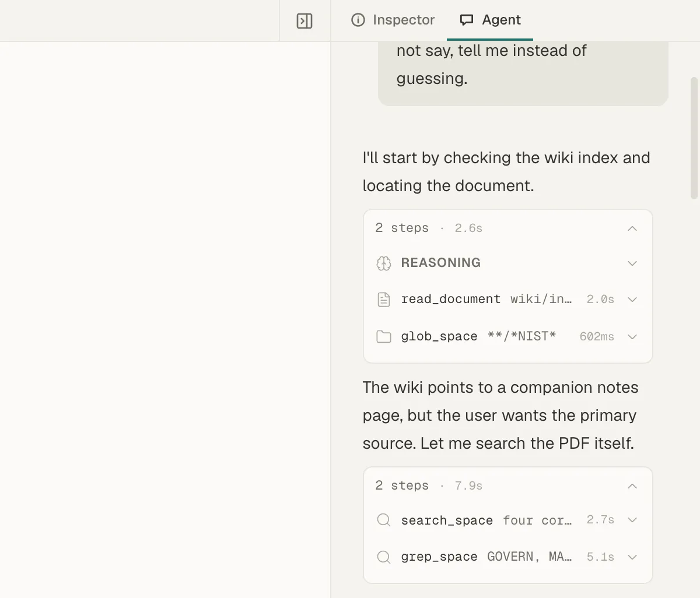Expand the glob_space step details
This screenshot has width=700, height=598.
tap(632, 337)
